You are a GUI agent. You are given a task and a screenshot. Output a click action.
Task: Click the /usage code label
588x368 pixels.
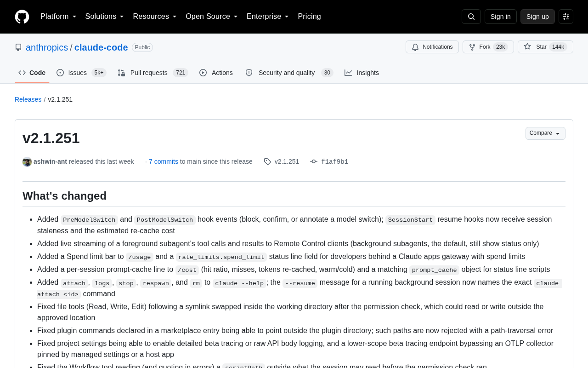click(x=140, y=257)
